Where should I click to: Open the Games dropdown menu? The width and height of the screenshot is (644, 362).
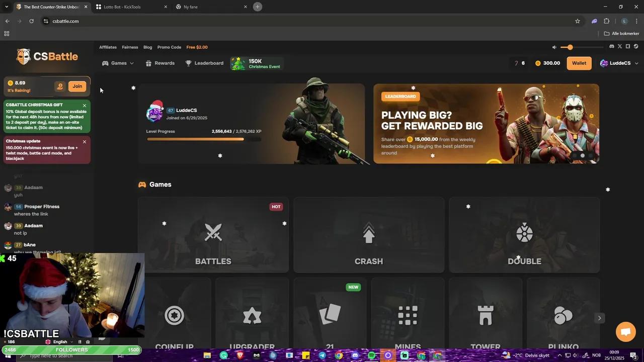(x=119, y=63)
